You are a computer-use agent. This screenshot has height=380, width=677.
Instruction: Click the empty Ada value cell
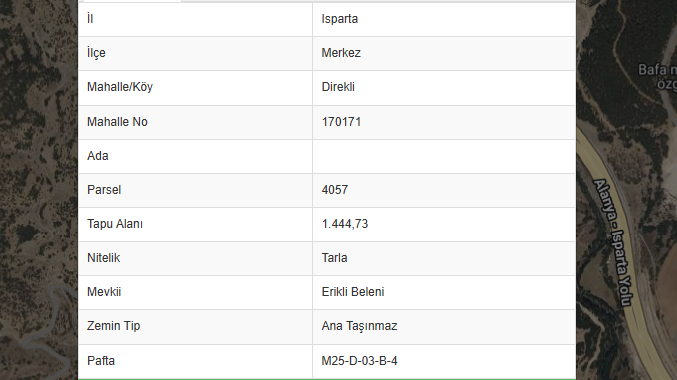tap(444, 156)
